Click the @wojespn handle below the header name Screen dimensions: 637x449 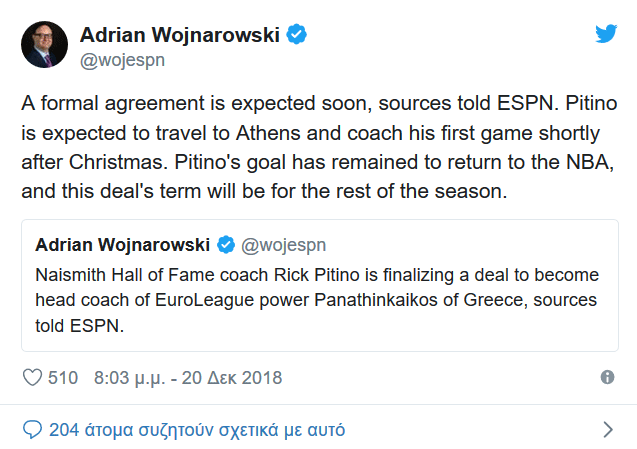[122, 59]
